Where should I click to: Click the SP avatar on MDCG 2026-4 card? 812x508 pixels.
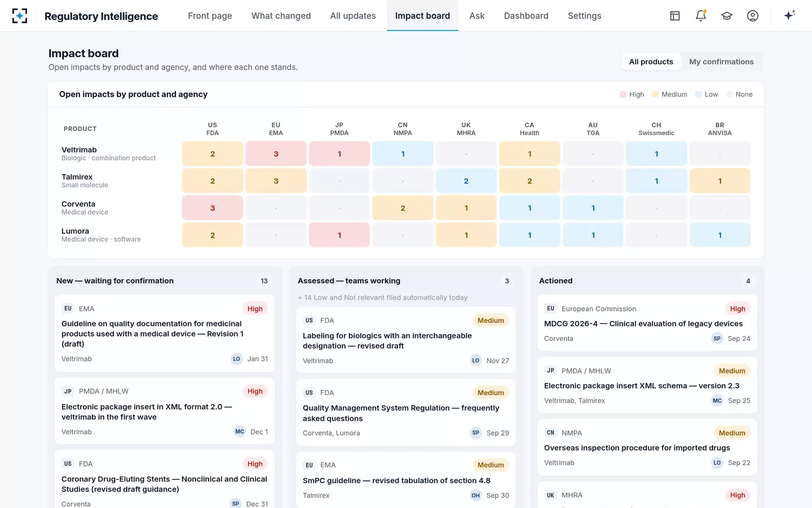pyautogui.click(x=717, y=339)
